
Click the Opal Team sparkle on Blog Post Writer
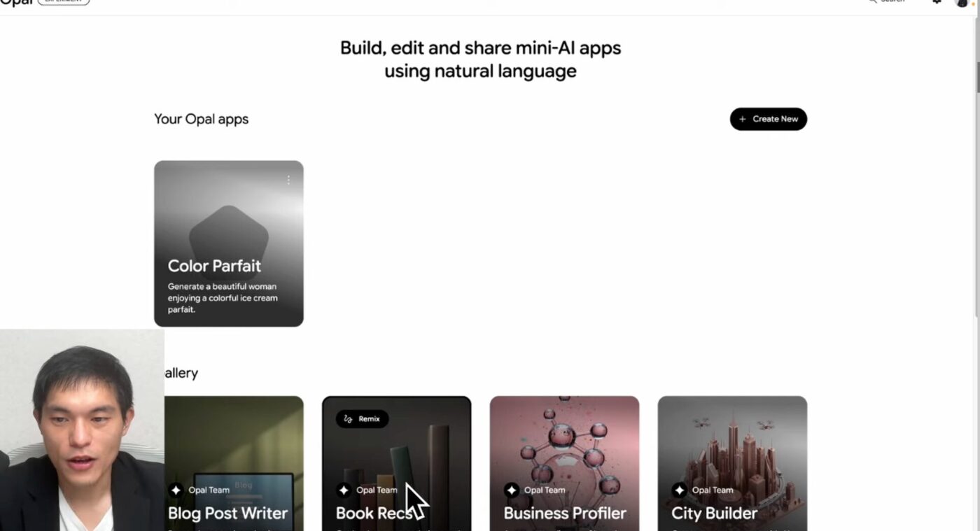[x=176, y=490]
